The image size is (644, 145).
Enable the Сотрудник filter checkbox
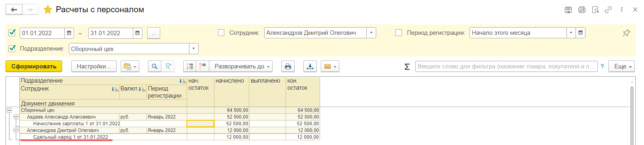[x=221, y=33]
